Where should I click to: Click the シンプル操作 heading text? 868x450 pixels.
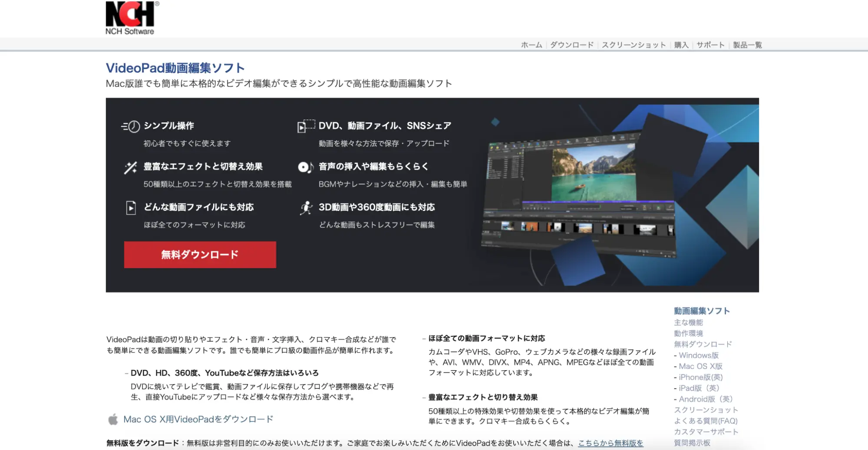168,126
